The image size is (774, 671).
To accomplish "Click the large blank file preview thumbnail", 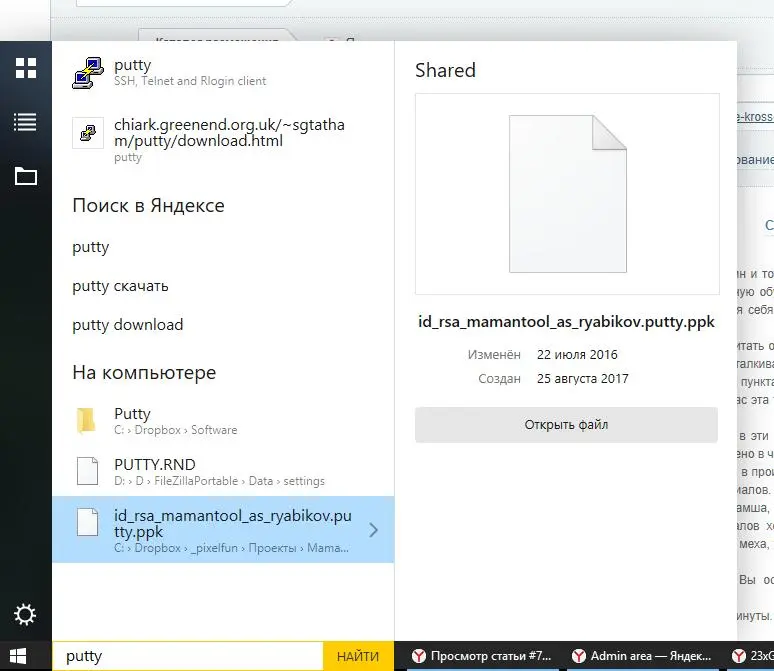I will 568,194.
